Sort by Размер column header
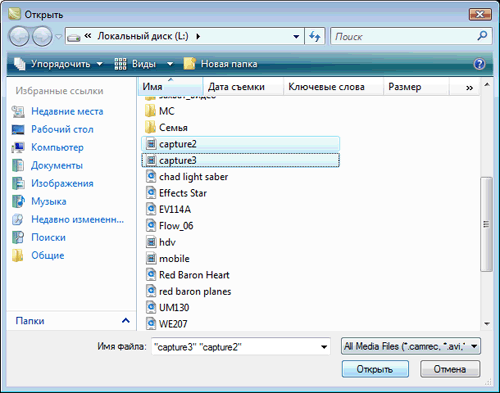The width and height of the screenshot is (500, 393). 416,87
